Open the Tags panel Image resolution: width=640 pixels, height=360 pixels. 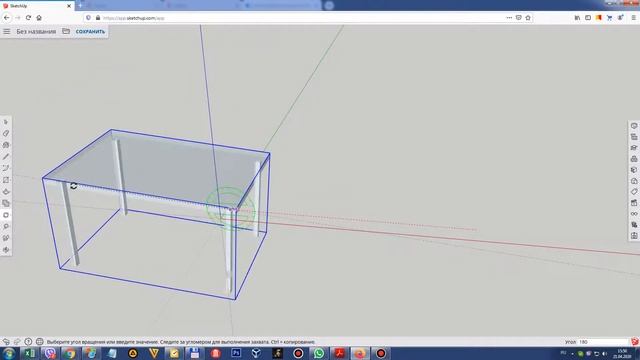point(634,192)
